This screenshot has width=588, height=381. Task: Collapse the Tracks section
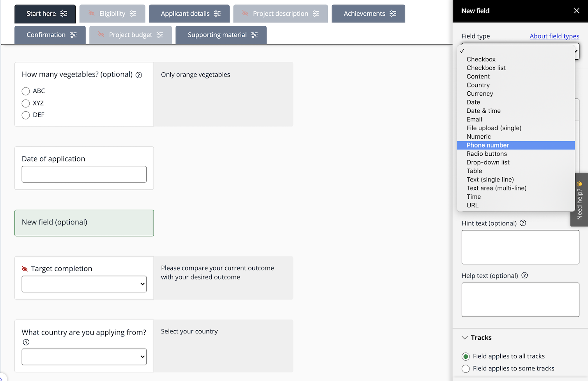[x=465, y=338]
